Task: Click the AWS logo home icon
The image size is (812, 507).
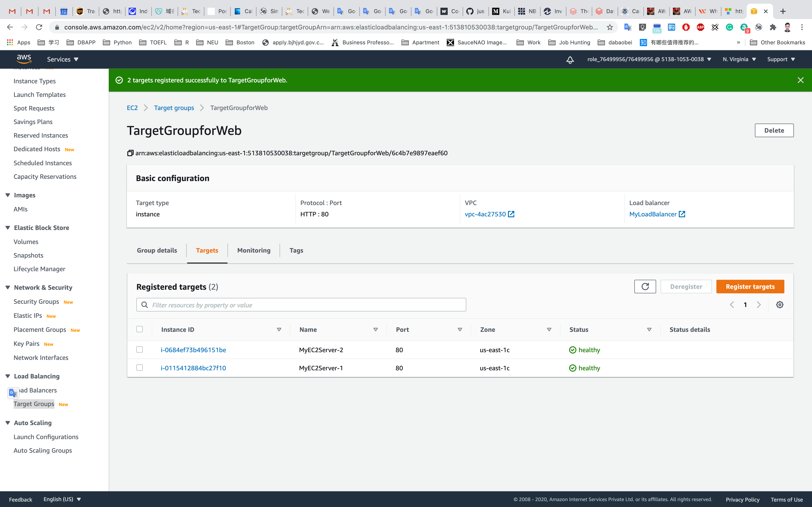Action: [24, 59]
